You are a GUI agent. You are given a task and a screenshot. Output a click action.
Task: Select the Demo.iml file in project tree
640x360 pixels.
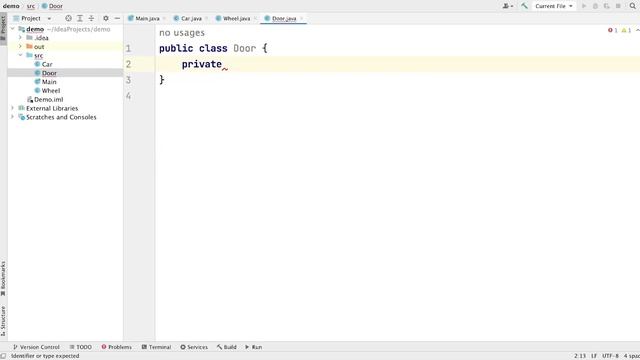[48, 100]
